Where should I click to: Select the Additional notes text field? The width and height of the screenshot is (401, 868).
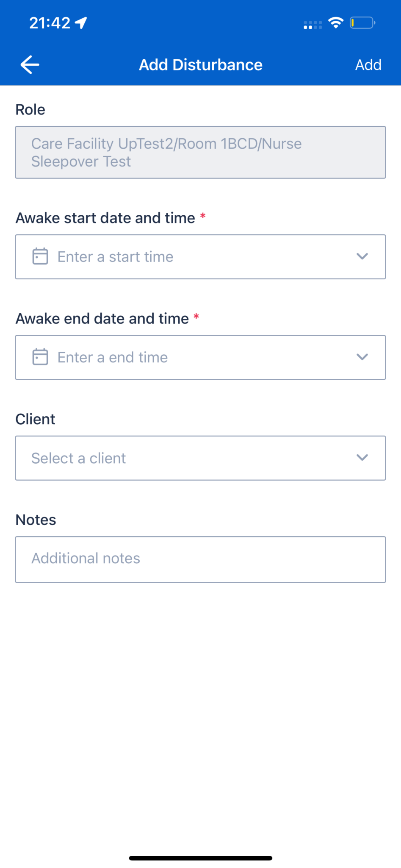(200, 559)
